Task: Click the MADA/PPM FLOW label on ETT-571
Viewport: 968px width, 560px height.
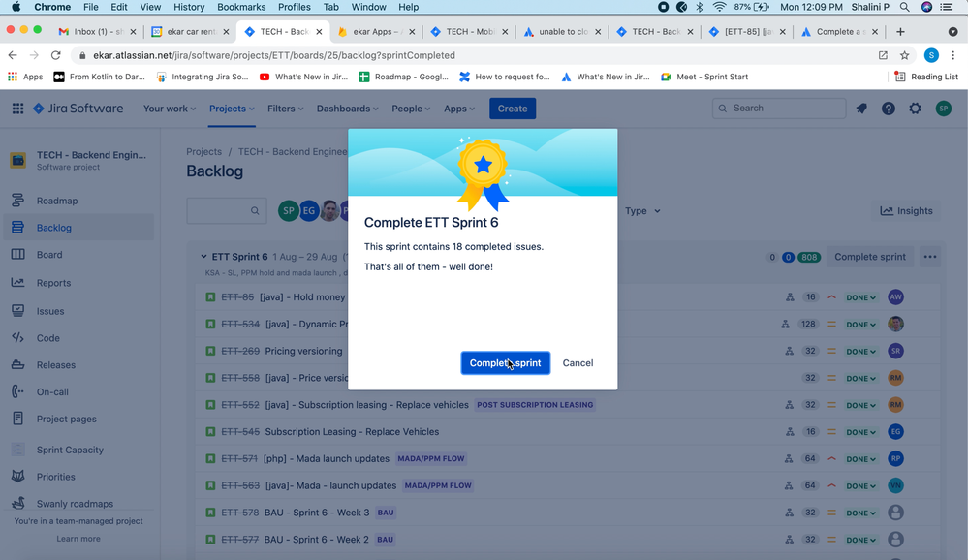Action: pos(431,458)
